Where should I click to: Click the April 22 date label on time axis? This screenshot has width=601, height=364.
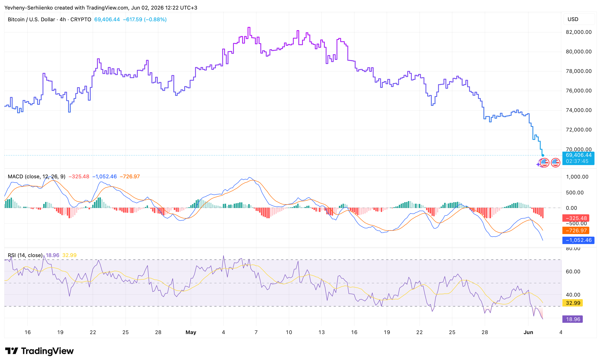[93, 332]
